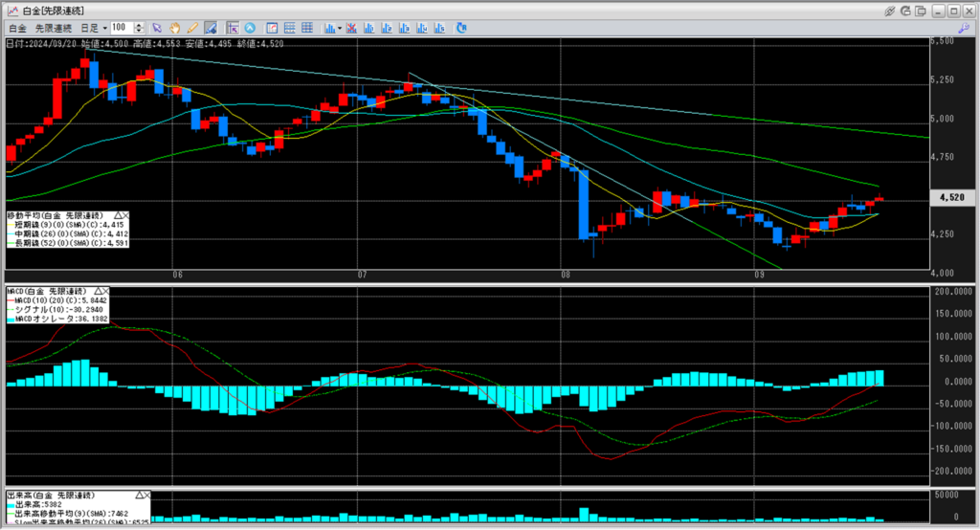
Task: Collapse the MACD legend using triangle
Action: point(97,291)
